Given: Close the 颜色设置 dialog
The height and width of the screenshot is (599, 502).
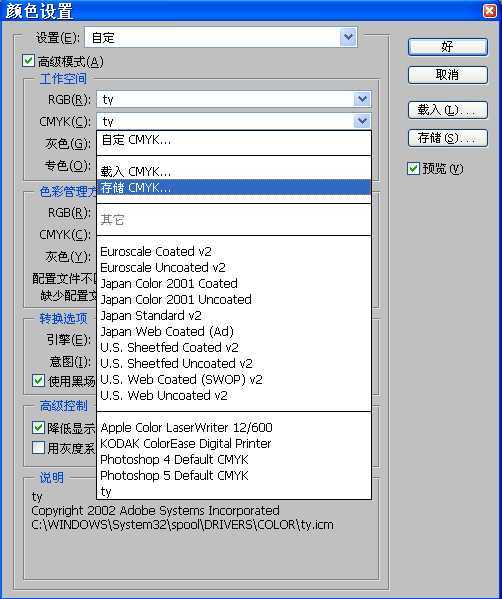Looking at the screenshot, I should pyautogui.click(x=489, y=11).
